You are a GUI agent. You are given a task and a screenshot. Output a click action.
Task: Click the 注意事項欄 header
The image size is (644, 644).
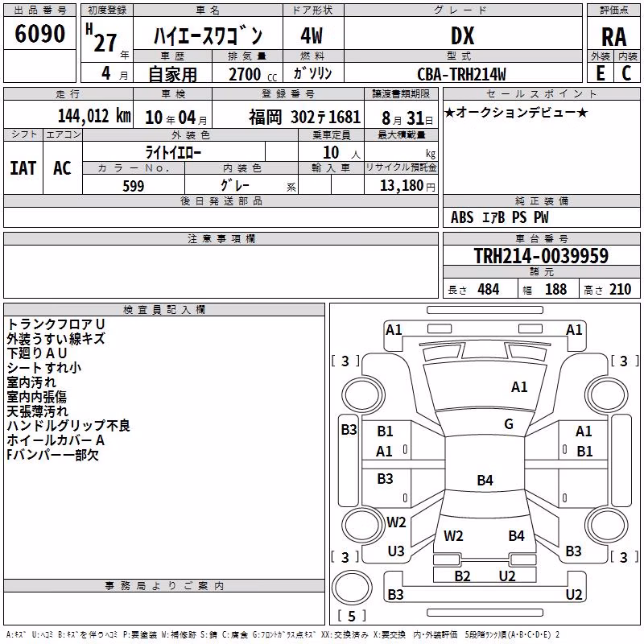click(221, 238)
